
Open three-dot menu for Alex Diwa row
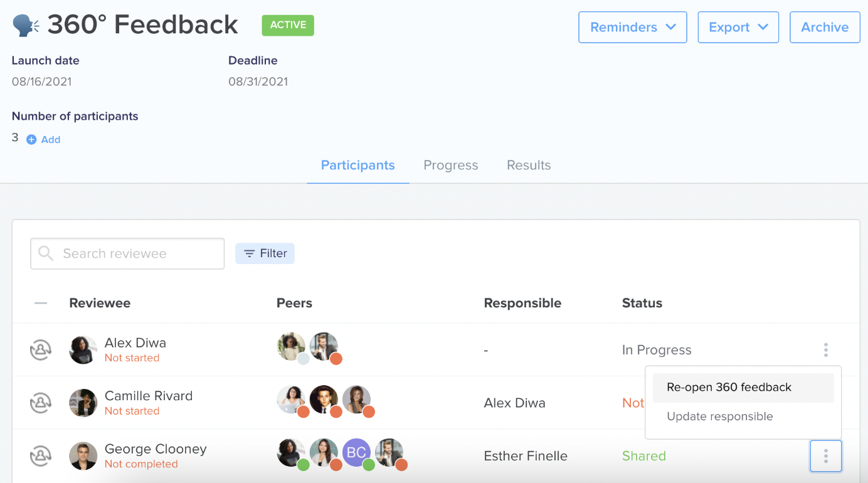pos(826,350)
